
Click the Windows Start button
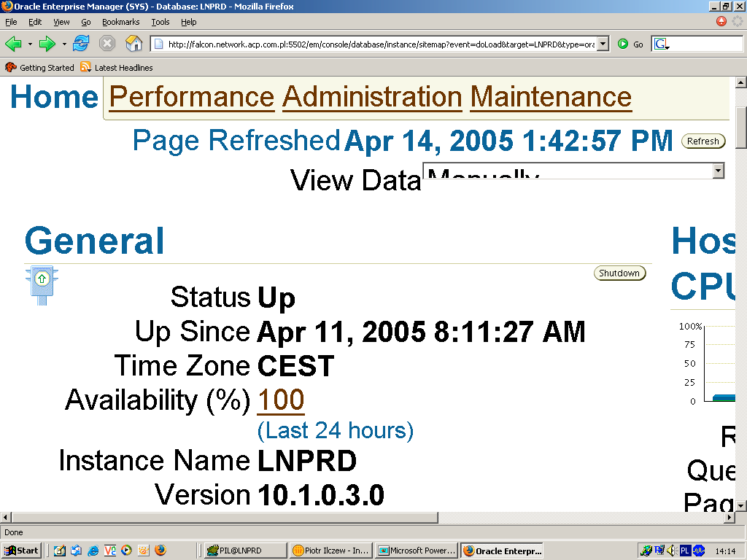[x=21, y=551]
